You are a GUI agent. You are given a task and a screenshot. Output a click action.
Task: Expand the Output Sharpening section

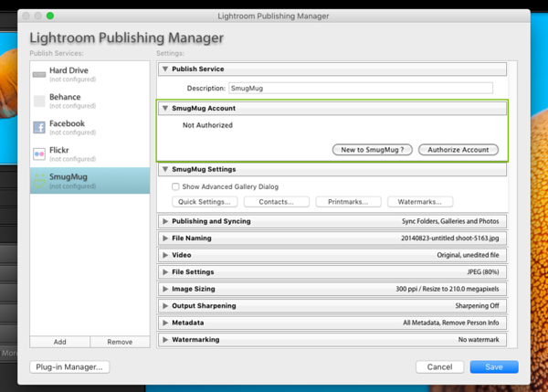pos(165,305)
